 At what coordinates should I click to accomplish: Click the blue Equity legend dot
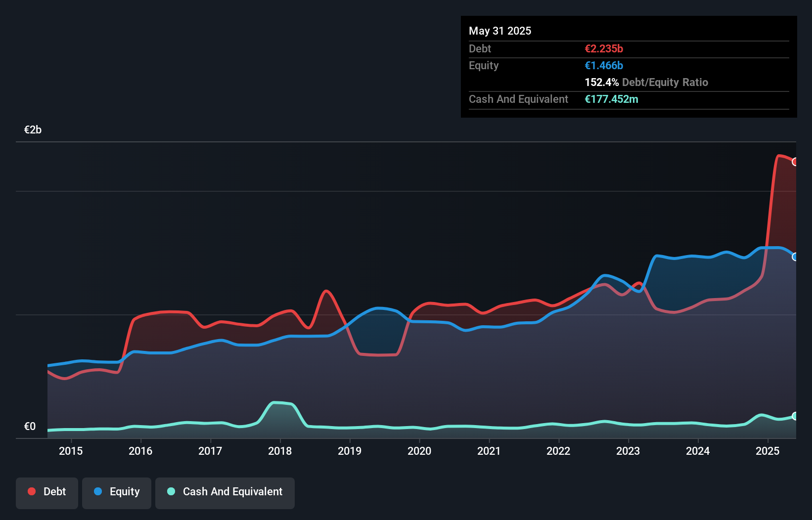point(98,491)
